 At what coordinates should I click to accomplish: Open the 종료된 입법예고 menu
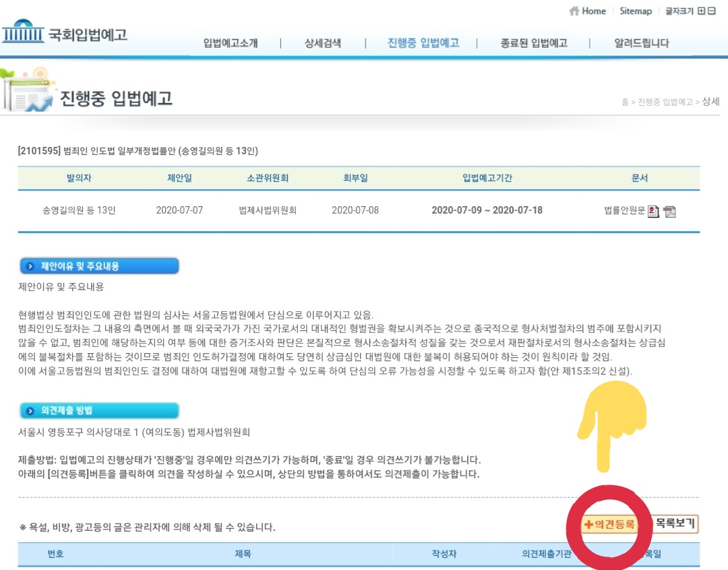click(534, 43)
